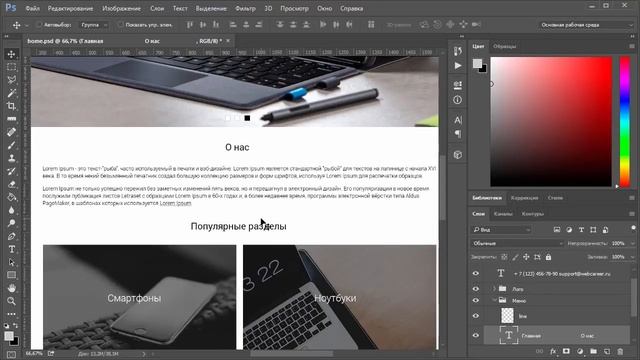Select the Magic Wand tool
The height and width of the screenshot is (360, 640).
[x=11, y=93]
